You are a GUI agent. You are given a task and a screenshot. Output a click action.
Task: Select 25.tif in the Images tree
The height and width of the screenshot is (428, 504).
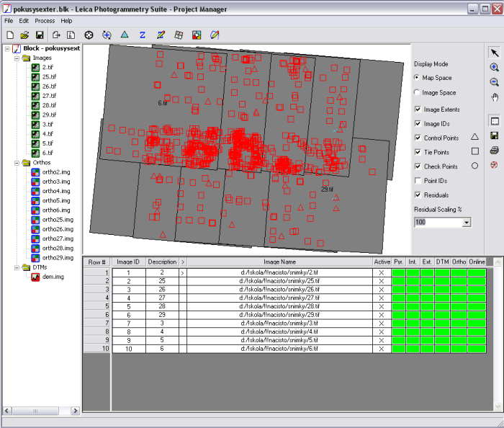click(x=49, y=77)
